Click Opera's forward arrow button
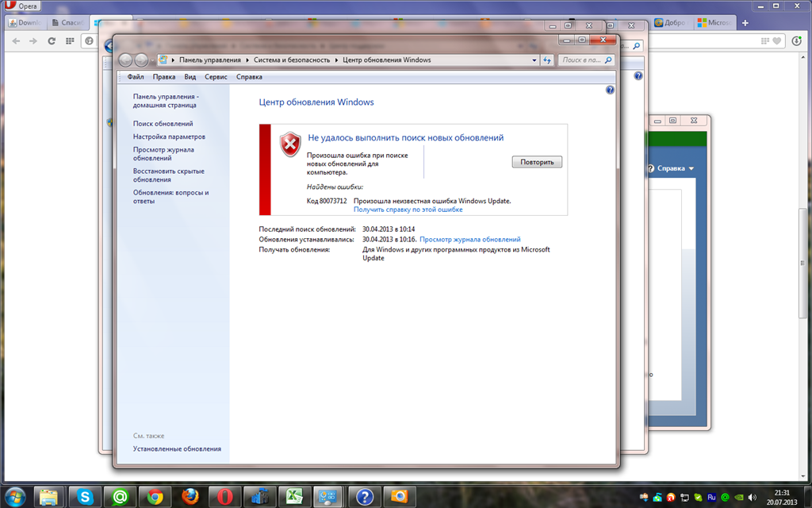This screenshot has width=812, height=508. [33, 41]
